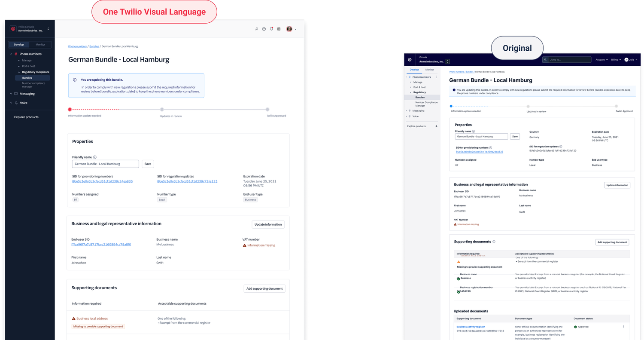Open the account switcher arrows in redesigned sidebar

(x=48, y=29)
